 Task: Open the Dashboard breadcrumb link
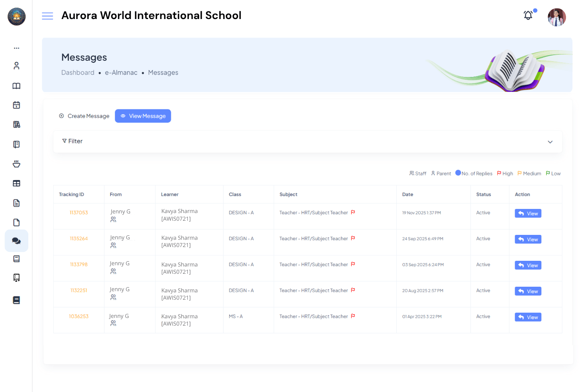(78, 72)
